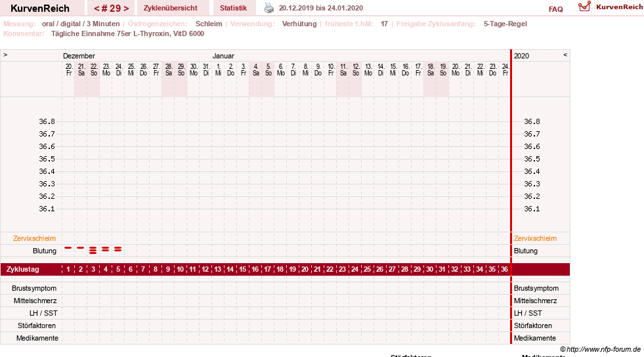Click cycle day 25 in Zyklustag row
644x357 pixels.
coord(367,269)
